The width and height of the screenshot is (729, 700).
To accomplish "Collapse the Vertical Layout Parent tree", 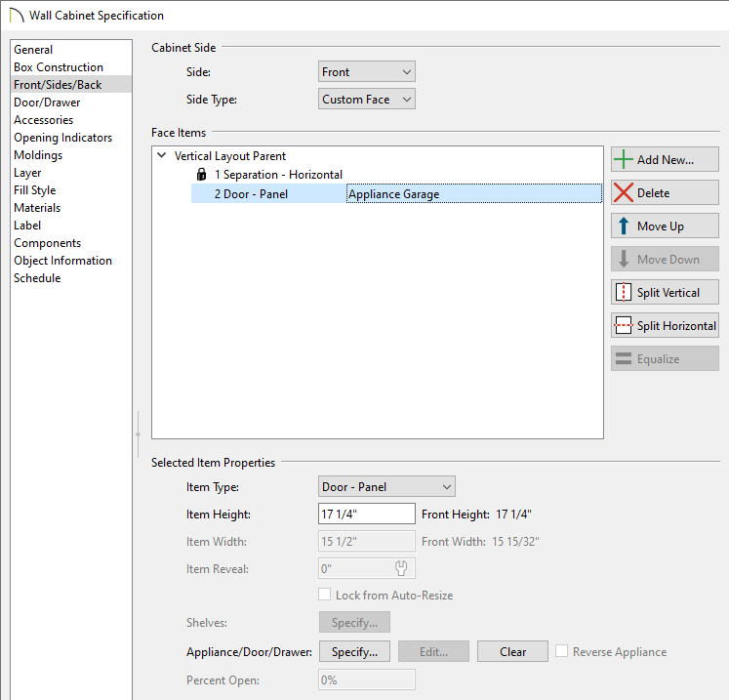I will pyautogui.click(x=161, y=155).
